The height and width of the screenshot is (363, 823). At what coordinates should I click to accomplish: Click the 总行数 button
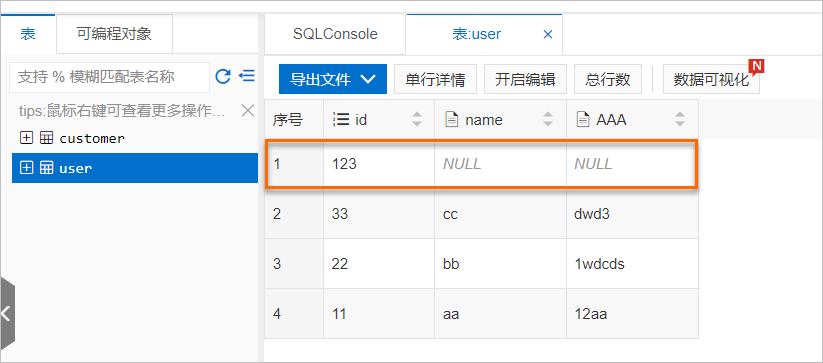[x=608, y=79]
